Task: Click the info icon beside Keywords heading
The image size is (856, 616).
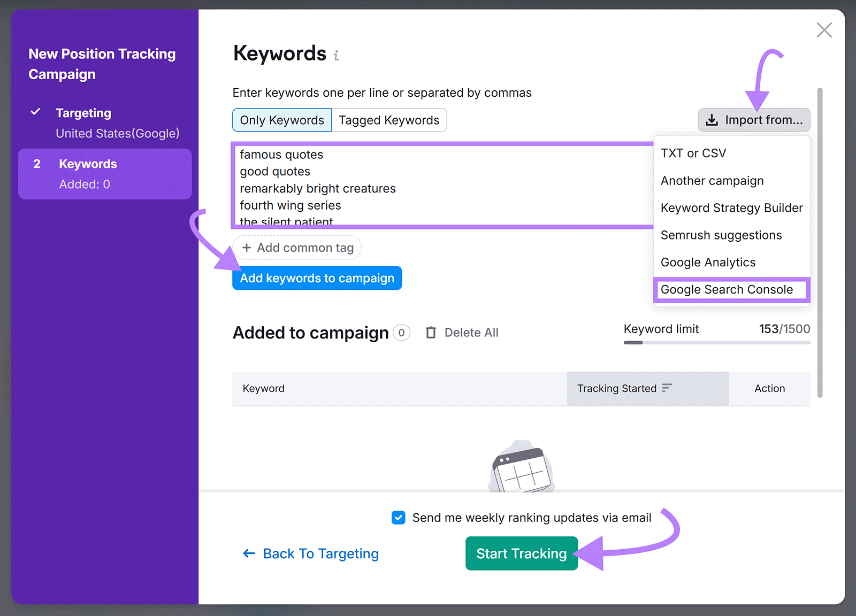Action: point(336,55)
